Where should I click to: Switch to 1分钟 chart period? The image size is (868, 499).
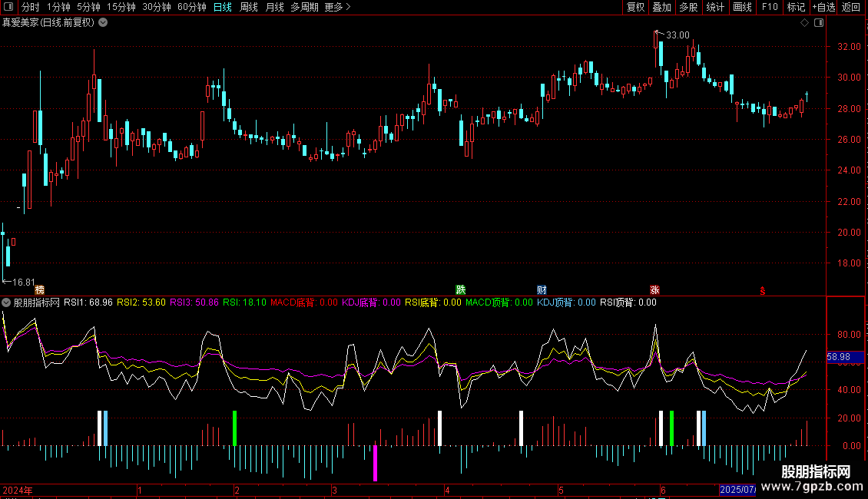pos(58,7)
